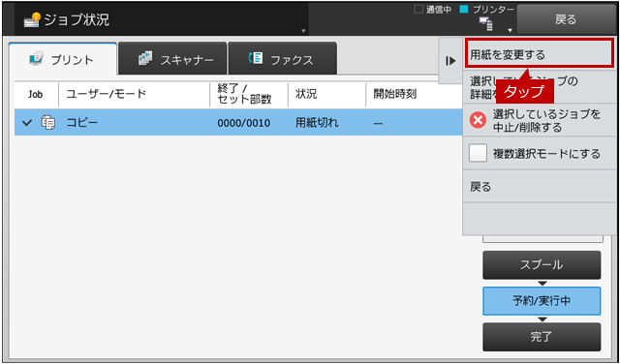The height and width of the screenshot is (364, 620).
Task: Tap the 完了 button
Action: click(x=542, y=337)
